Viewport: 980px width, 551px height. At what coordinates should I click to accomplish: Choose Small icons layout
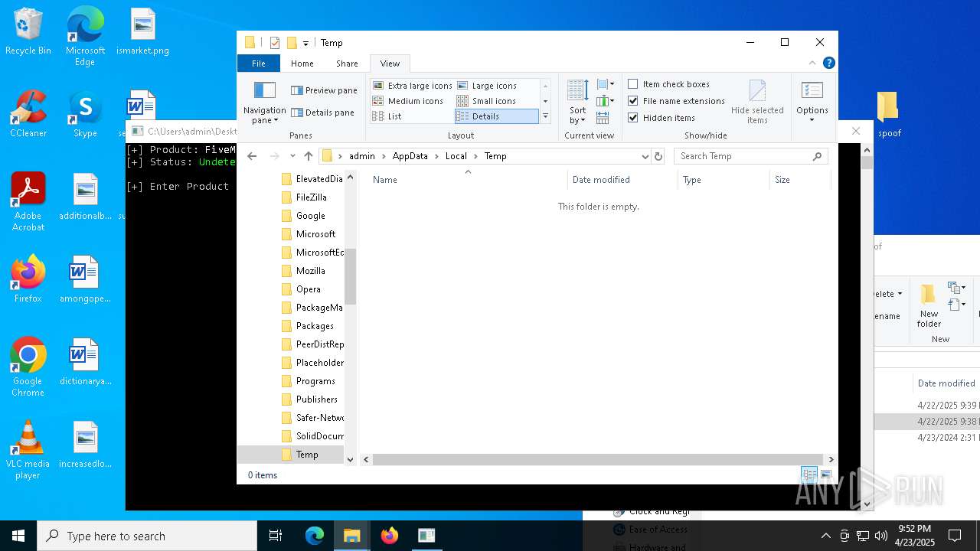click(487, 101)
